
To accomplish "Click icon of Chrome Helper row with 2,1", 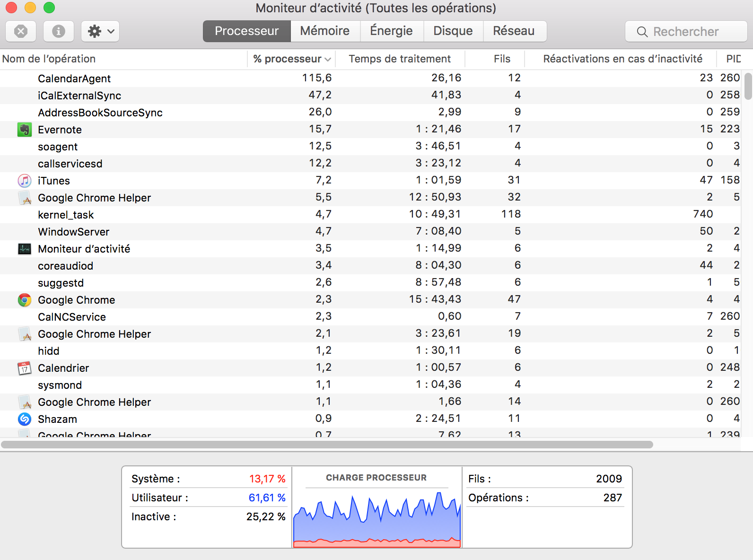I will point(25,334).
